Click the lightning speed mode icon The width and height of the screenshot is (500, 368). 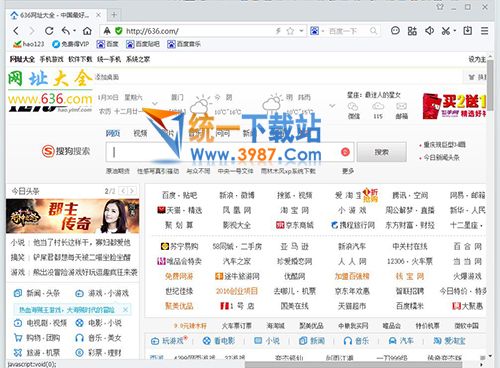[x=278, y=31]
